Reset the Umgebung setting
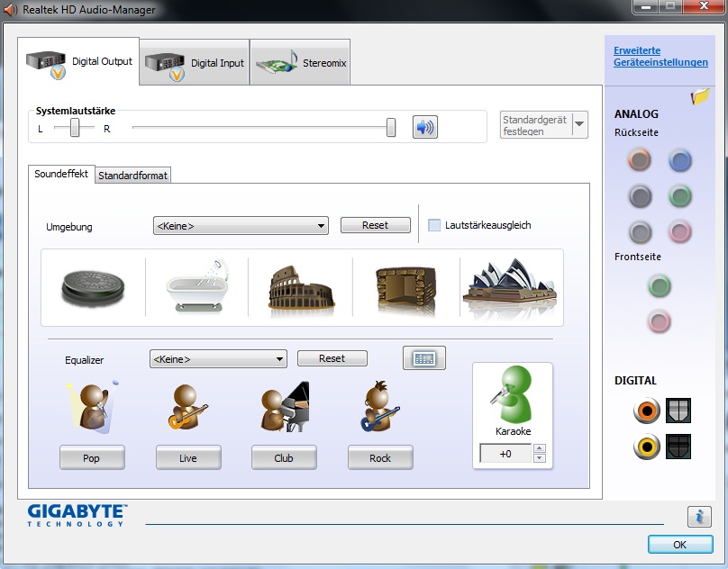728x569 pixels. click(x=375, y=225)
